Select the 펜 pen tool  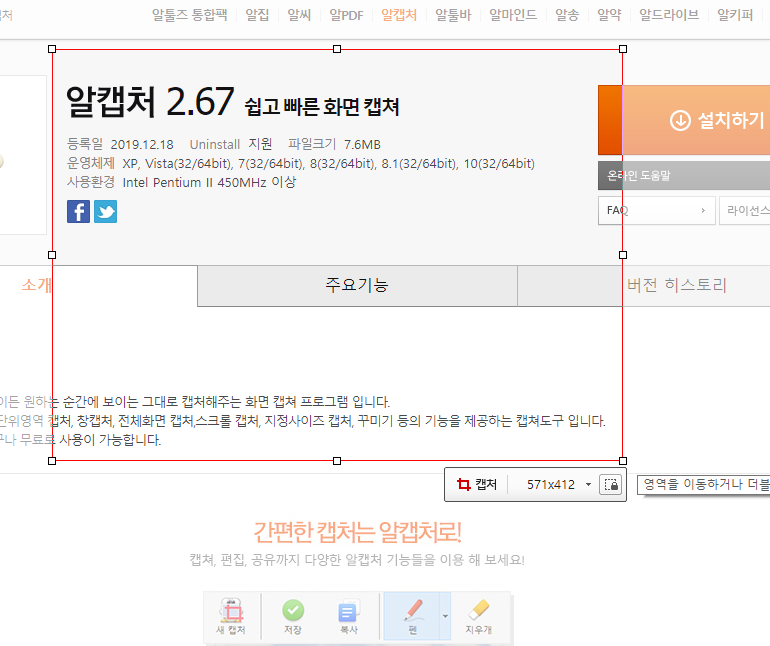click(412, 616)
